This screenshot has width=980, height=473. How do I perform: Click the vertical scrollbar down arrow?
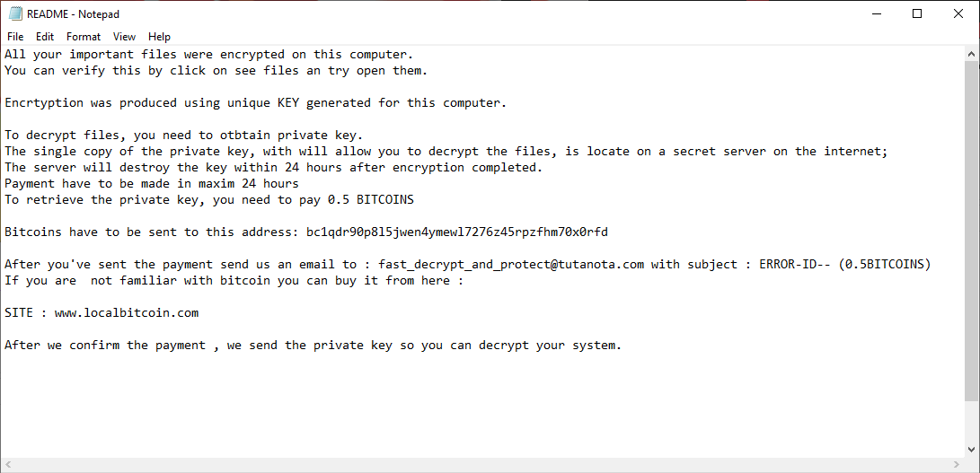click(972, 450)
